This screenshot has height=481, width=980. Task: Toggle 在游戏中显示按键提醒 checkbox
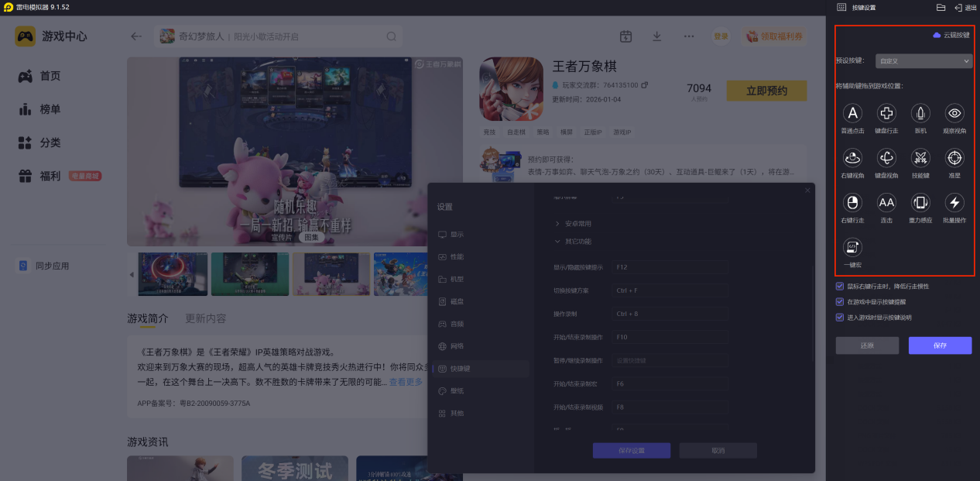840,301
